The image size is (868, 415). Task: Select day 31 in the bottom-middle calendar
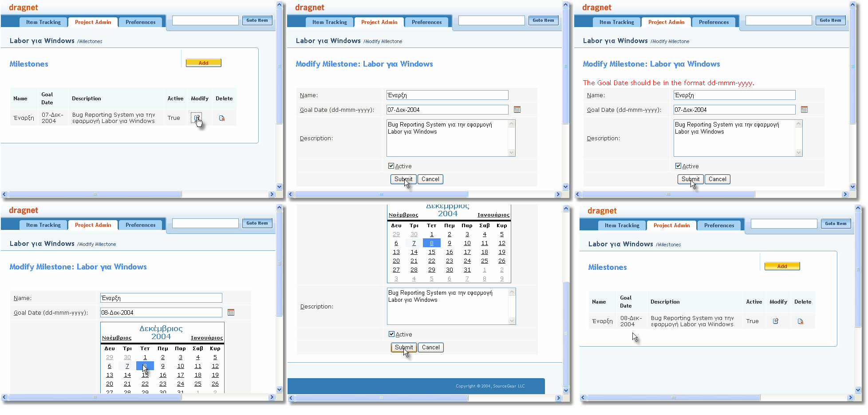[467, 270]
